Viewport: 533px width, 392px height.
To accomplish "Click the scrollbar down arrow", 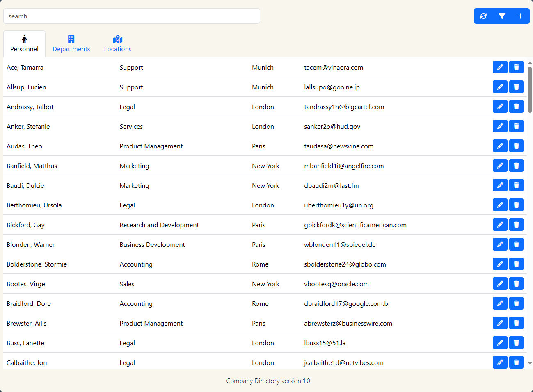I will point(530,363).
